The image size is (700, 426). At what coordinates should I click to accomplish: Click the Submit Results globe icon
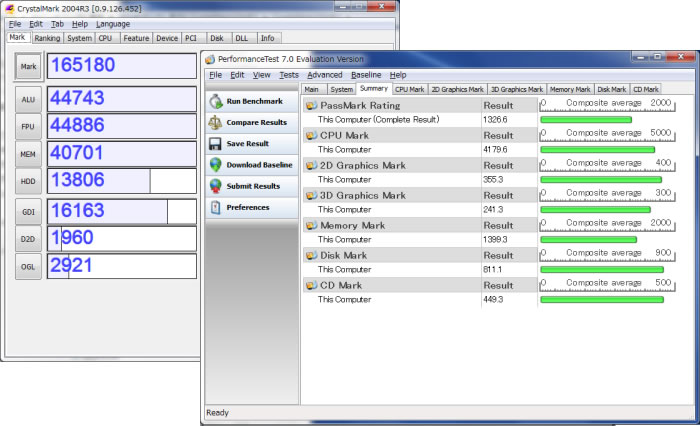tap(216, 186)
